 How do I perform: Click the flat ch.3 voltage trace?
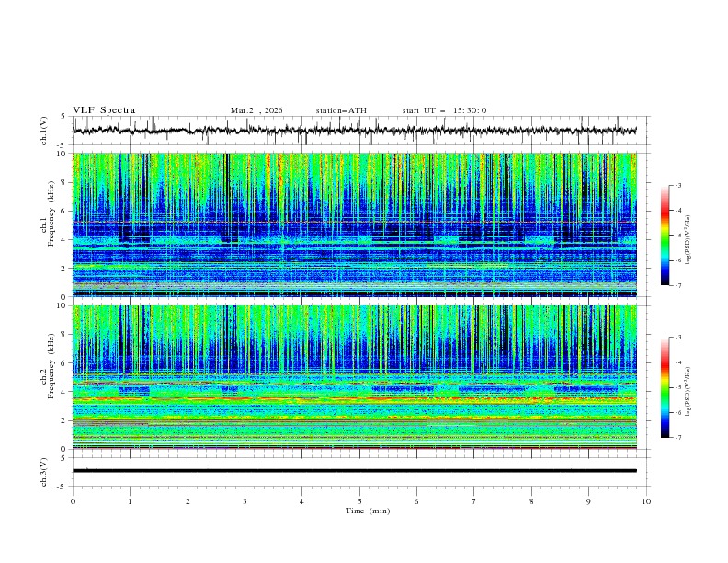(355, 471)
